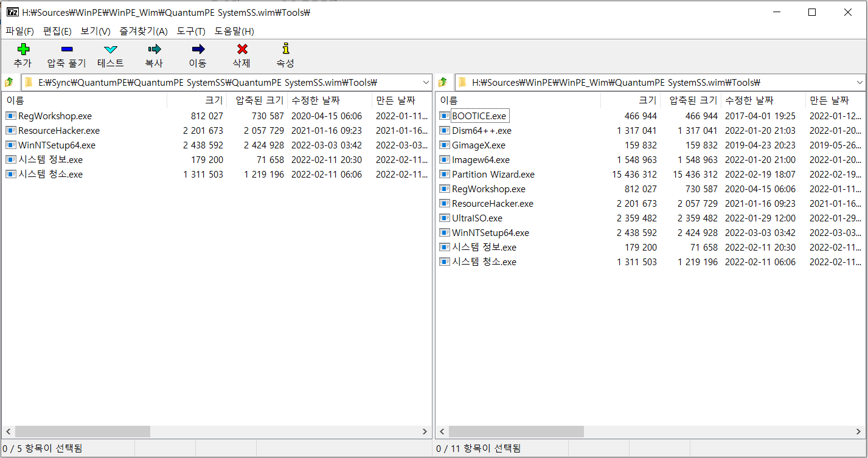The image size is (868, 458).
Task: Click right pane horizontal scrollbar thumb
Action: click(x=516, y=431)
